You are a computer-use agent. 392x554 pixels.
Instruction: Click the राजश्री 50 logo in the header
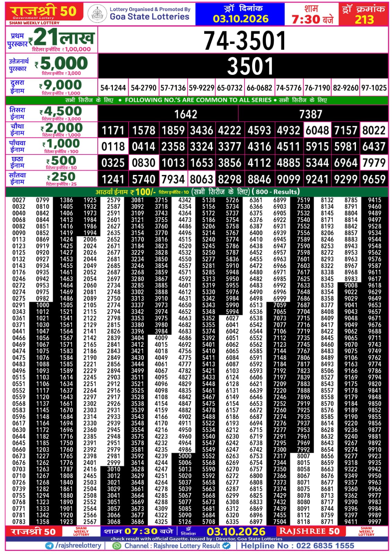point(44,11)
